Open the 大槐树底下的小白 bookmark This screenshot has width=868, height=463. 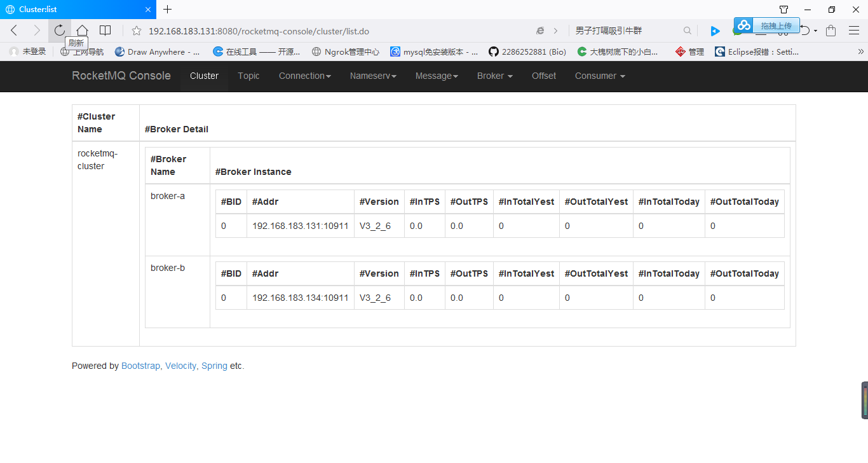pyautogui.click(x=617, y=52)
